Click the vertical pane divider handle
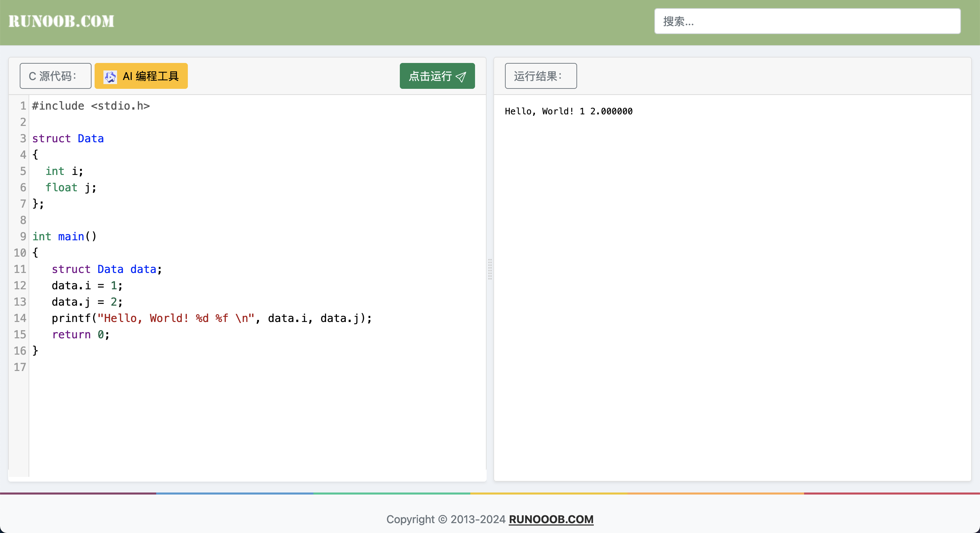 click(x=490, y=269)
